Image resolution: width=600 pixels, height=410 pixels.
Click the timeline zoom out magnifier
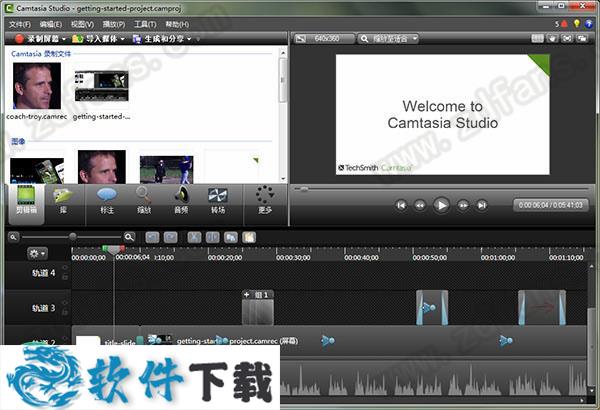pos(13,237)
